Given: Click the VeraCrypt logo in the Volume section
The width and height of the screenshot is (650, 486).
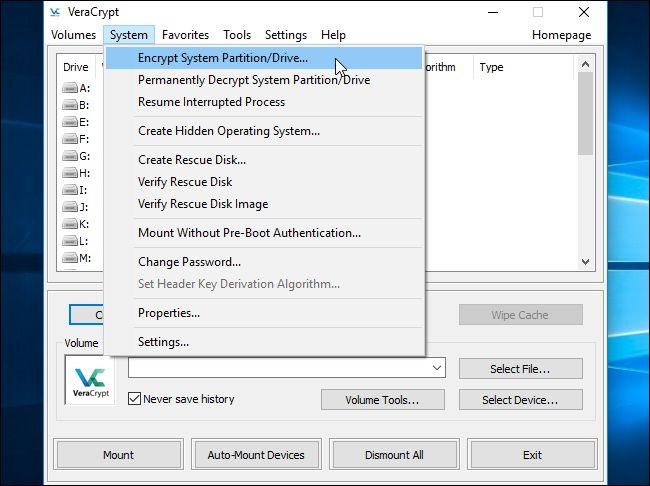Looking at the screenshot, I should coord(90,382).
